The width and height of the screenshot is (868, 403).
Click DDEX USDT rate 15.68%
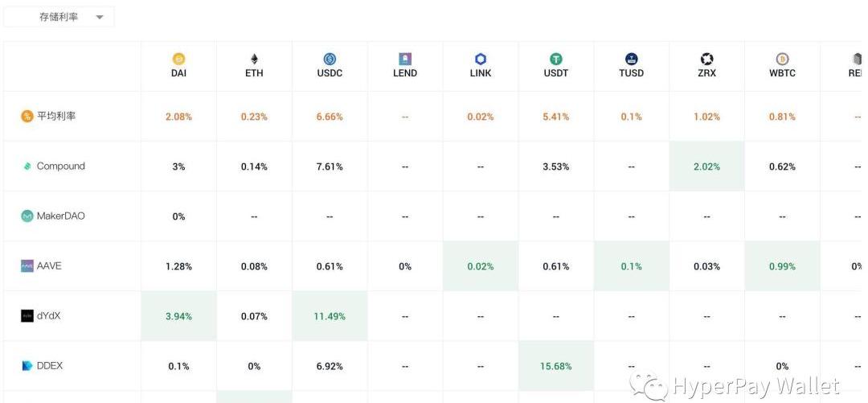point(556,366)
